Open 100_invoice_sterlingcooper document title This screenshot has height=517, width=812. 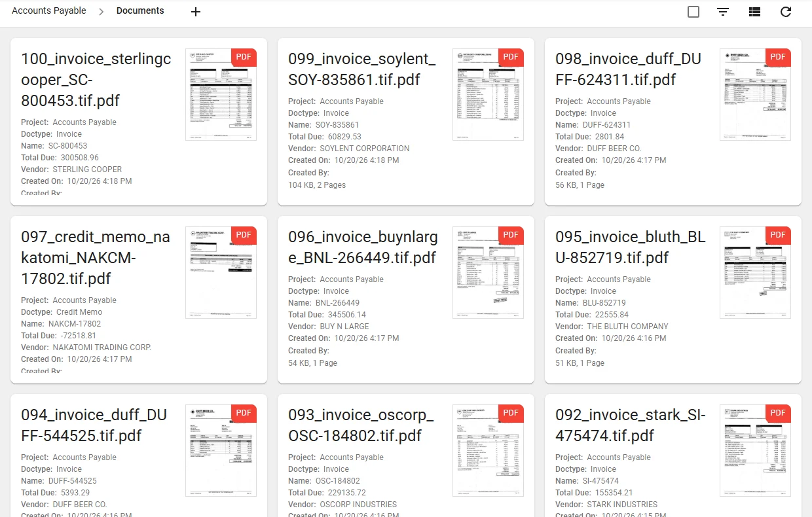coord(96,80)
